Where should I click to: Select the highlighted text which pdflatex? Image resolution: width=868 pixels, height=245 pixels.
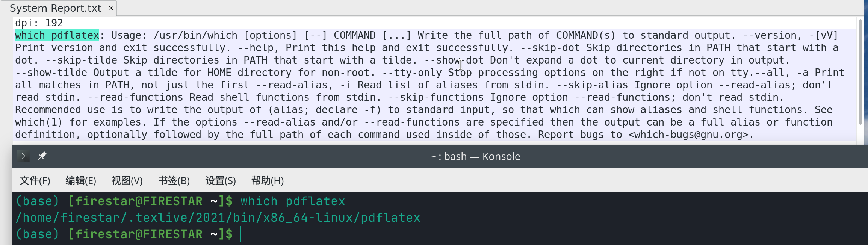point(56,35)
